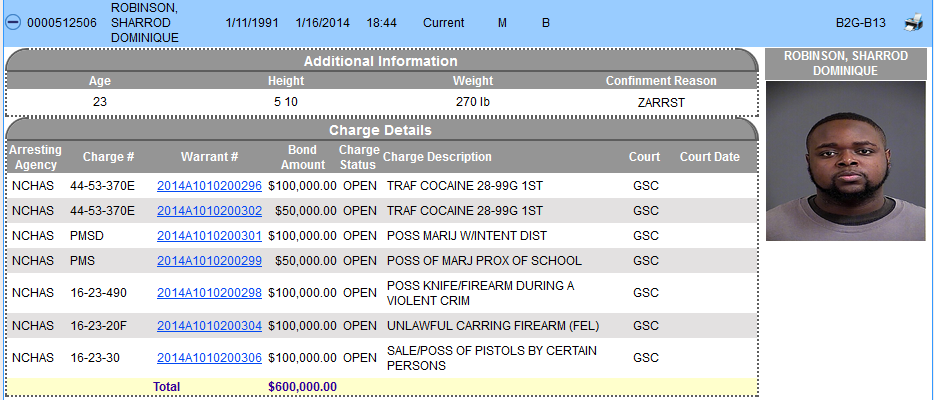Select the Bond Amount column header
This screenshot has width=934, height=400.
tap(303, 157)
